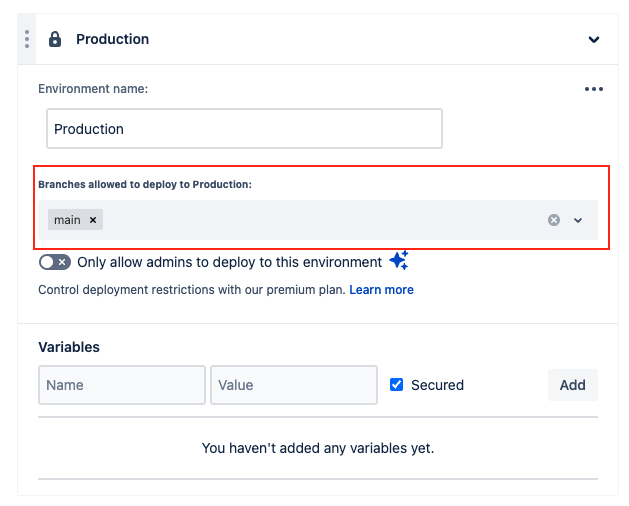Click the Production header title
This screenshot has height=506, width=629.
pos(112,40)
